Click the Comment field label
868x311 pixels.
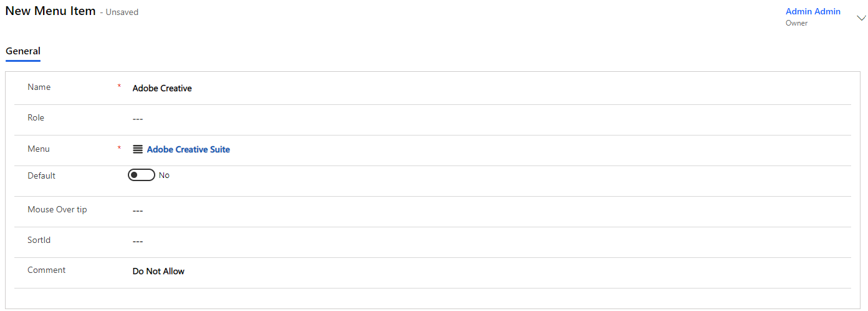(47, 270)
